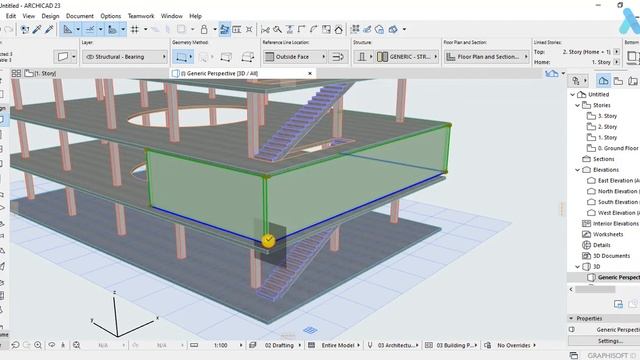Select the last geometry method box icon
This screenshot has height=360, width=640.
pyautogui.click(x=247, y=57)
